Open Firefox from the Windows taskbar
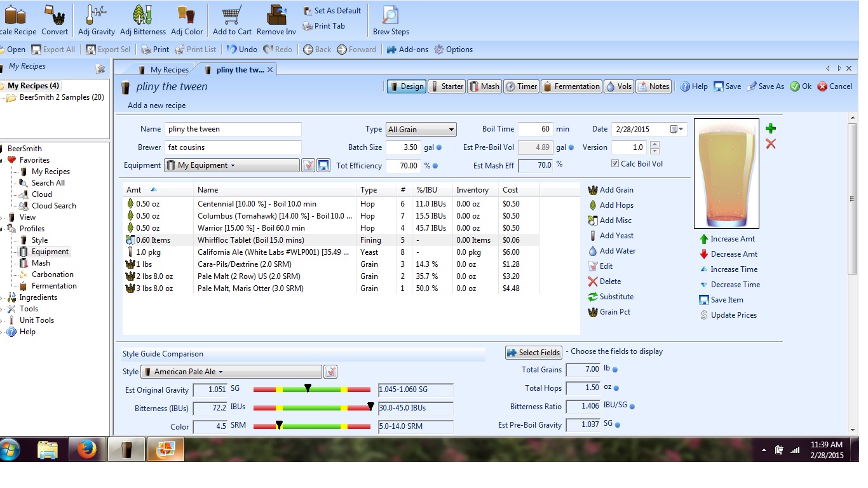Image resolution: width=868 pixels, height=488 pixels. 86,450
